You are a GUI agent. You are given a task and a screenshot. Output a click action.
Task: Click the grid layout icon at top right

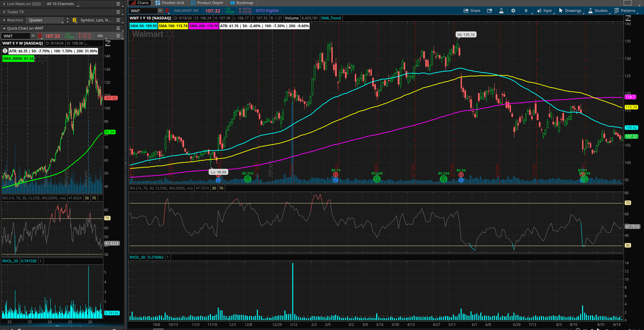click(627, 3)
